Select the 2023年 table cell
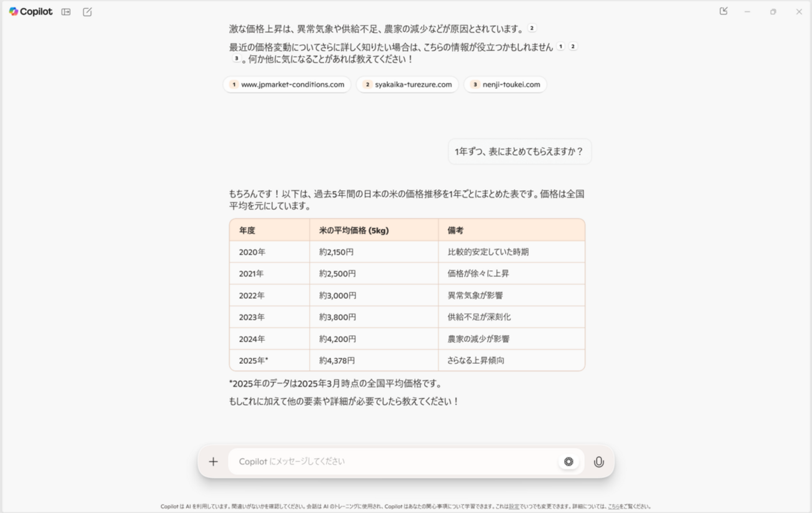 click(270, 317)
